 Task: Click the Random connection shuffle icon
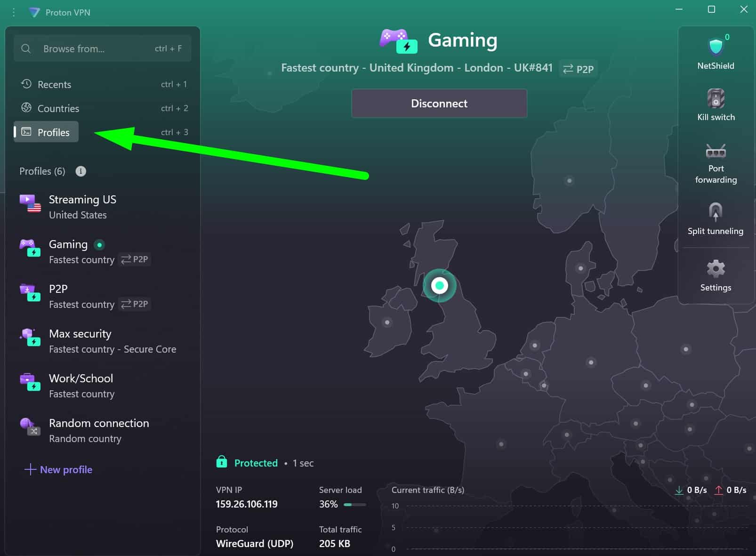click(30, 427)
